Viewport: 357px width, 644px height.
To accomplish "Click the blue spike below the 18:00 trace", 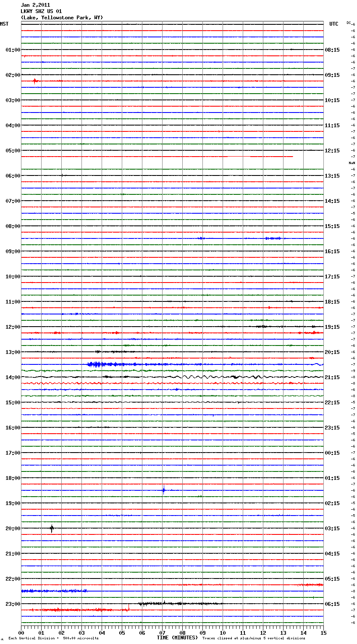I will 163,490.
